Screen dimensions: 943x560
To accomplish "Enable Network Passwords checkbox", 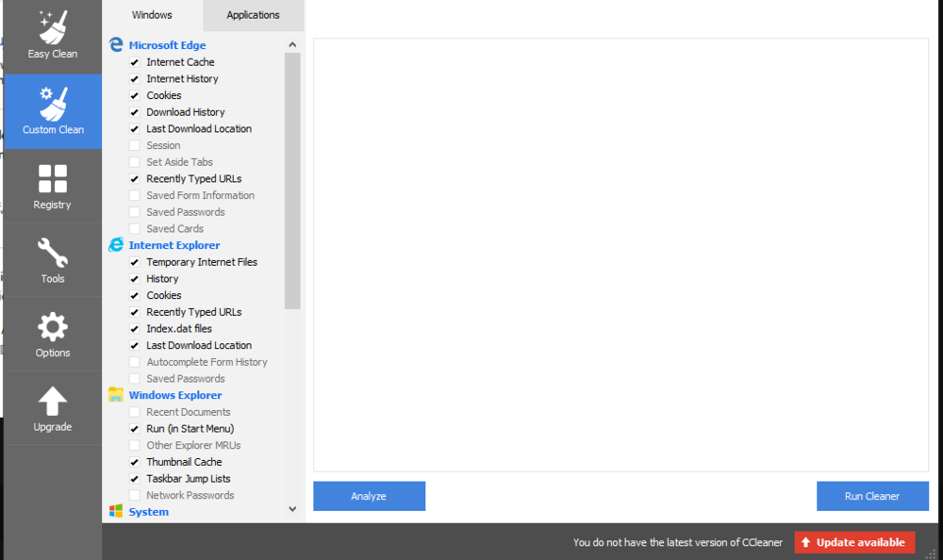I will pos(135,495).
